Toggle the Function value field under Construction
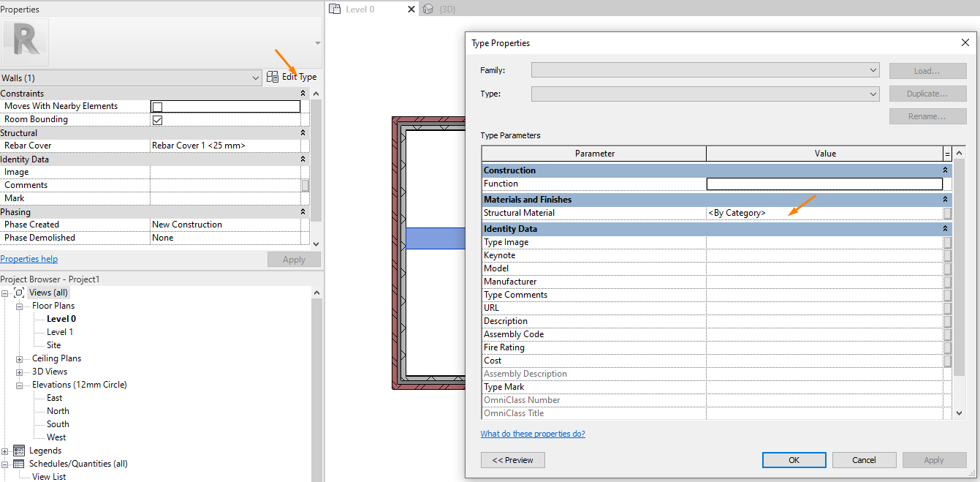 [825, 184]
